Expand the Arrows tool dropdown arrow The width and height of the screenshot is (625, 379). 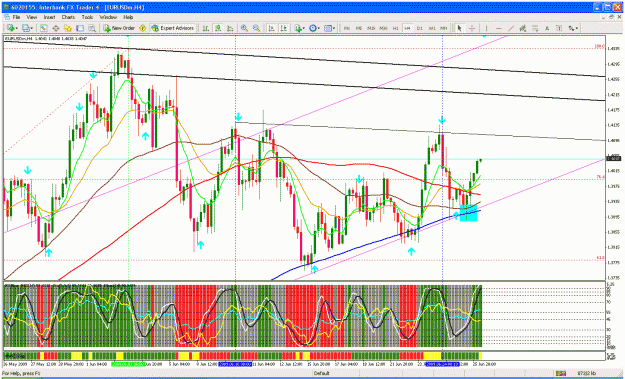[x=577, y=28]
